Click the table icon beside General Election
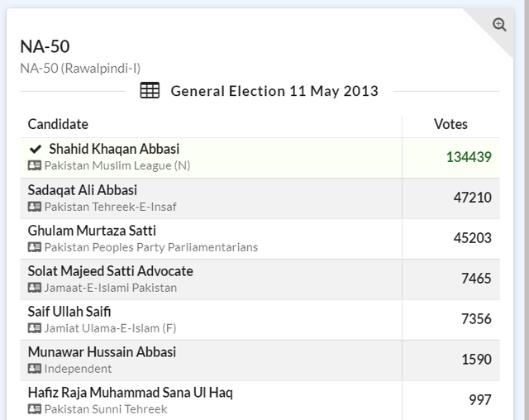 click(150, 91)
